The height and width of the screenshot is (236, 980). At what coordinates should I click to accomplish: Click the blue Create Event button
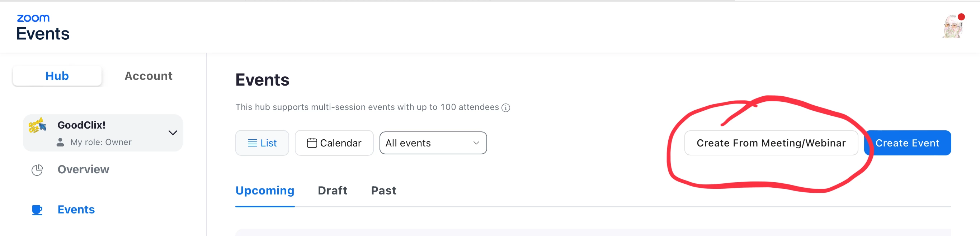click(x=907, y=143)
